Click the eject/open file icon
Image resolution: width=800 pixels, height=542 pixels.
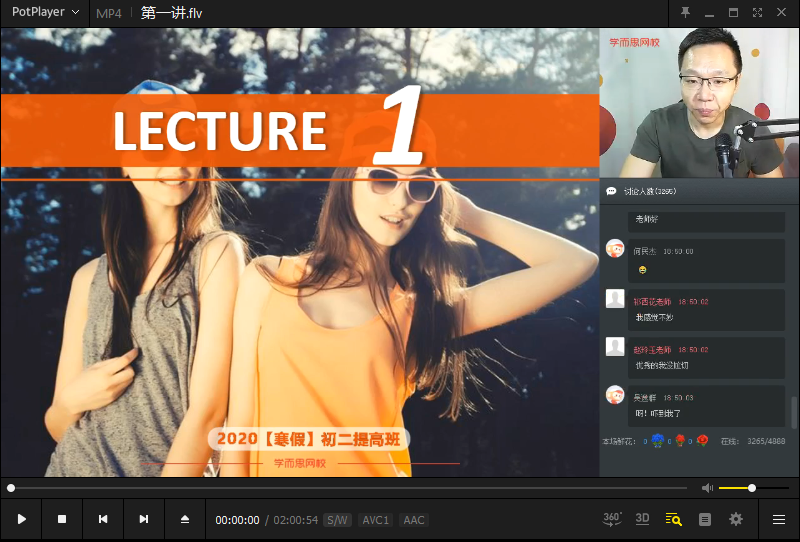185,520
